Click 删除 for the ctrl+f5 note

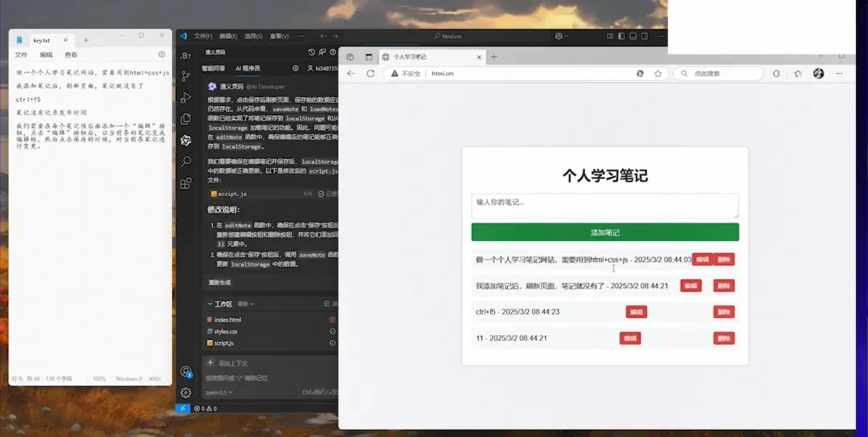point(724,312)
